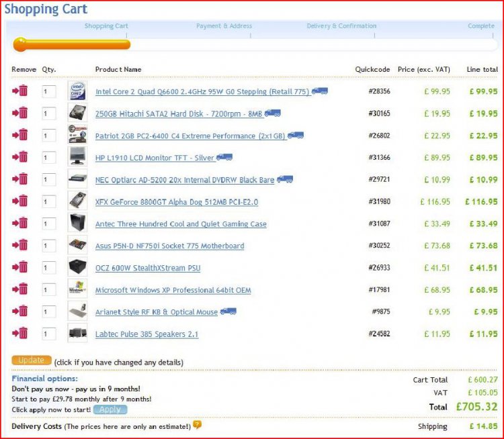Click delivery truck icon beside Patriot 2GB memory
Image resolution: width=504 pixels, height=439 pixels.
[x=296, y=135]
